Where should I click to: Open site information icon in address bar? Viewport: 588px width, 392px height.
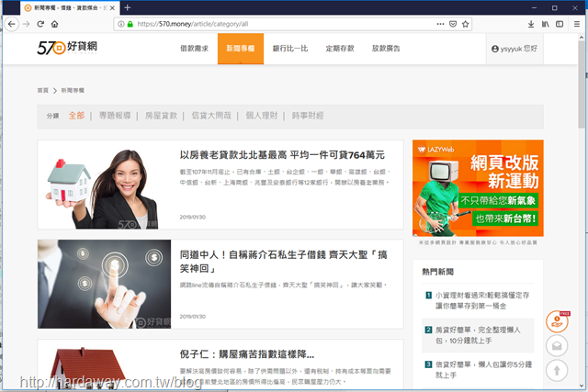(120, 24)
